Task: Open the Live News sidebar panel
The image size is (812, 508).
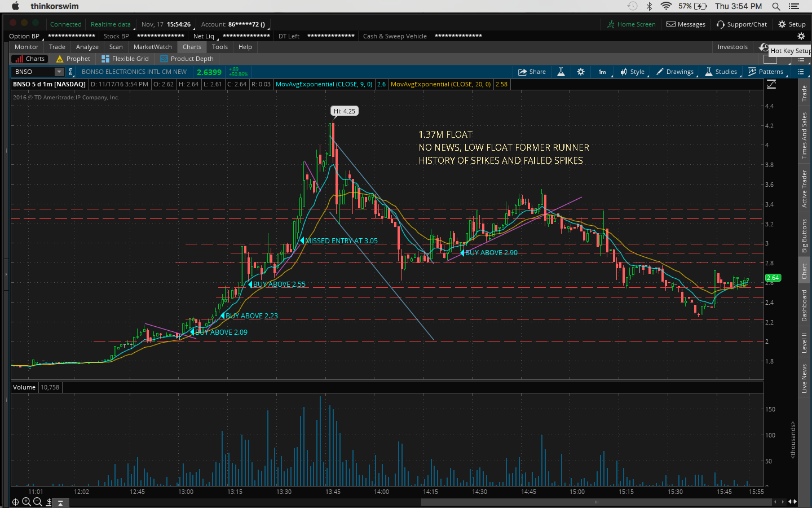Action: click(805, 379)
